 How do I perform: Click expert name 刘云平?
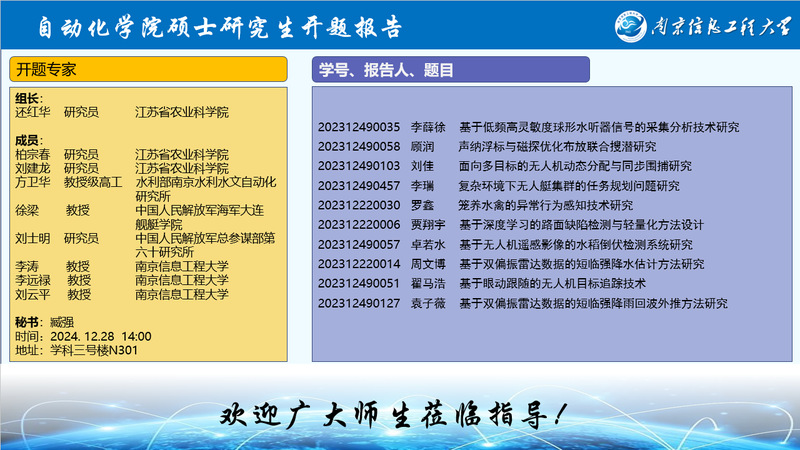pos(32,294)
